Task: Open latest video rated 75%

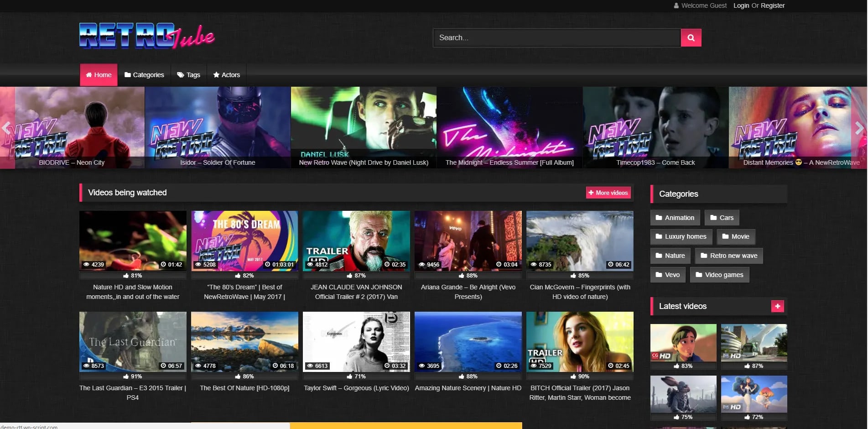Action: 683,394
